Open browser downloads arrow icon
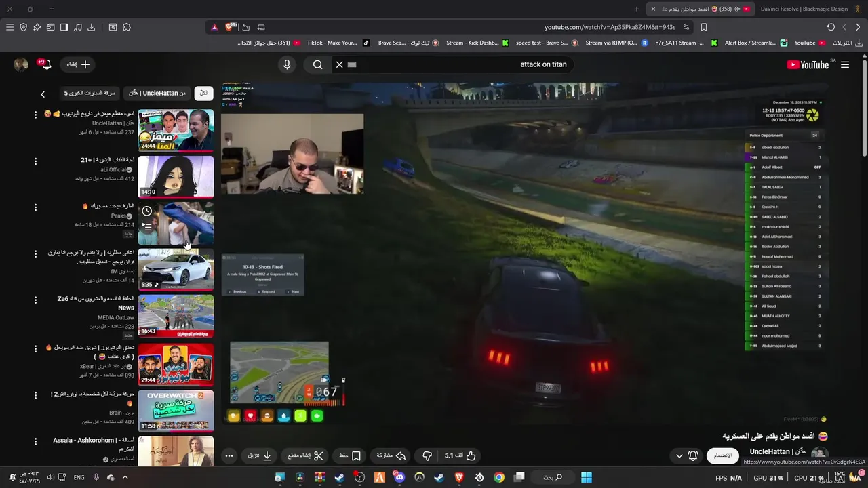 91,27
